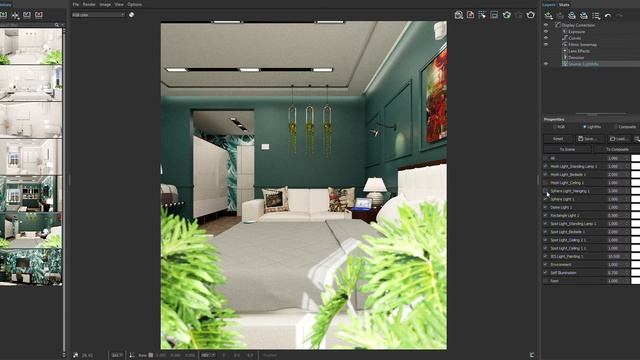Open the sRGB display mode dropdown in status bar
Viewport: 640px width, 360px height.
117,355
